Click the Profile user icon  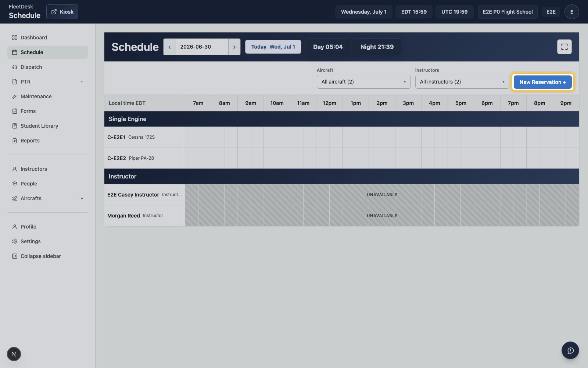(x=15, y=227)
